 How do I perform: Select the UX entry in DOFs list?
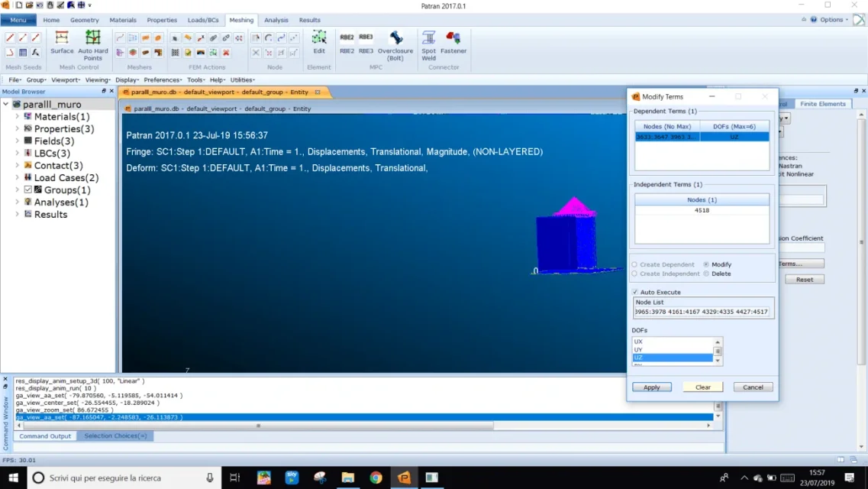(673, 342)
